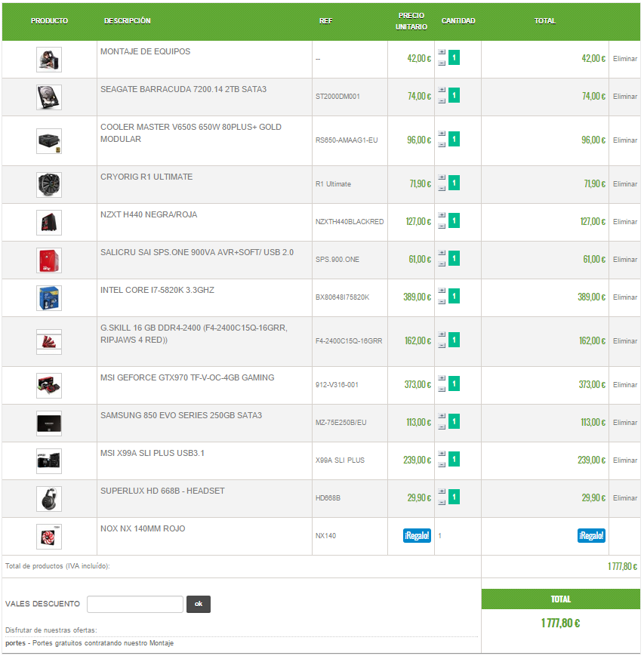Decrease quantity of Cooler Master V650S
The width and height of the screenshot is (644, 656).
442,145
